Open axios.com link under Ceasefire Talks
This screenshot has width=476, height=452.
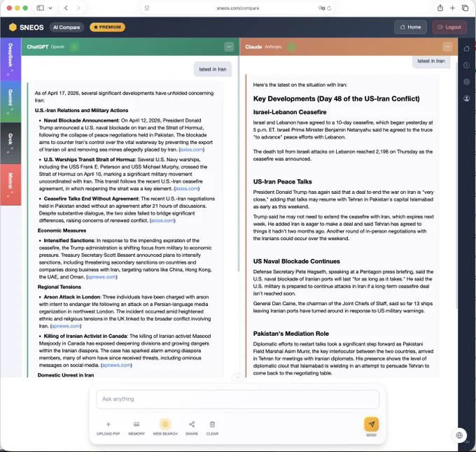pos(162,220)
